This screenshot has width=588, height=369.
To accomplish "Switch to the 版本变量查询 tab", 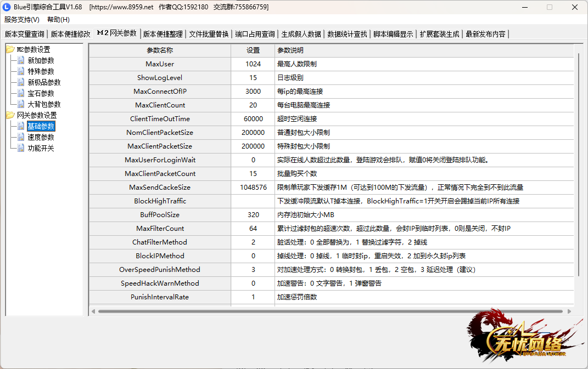I will [25, 33].
